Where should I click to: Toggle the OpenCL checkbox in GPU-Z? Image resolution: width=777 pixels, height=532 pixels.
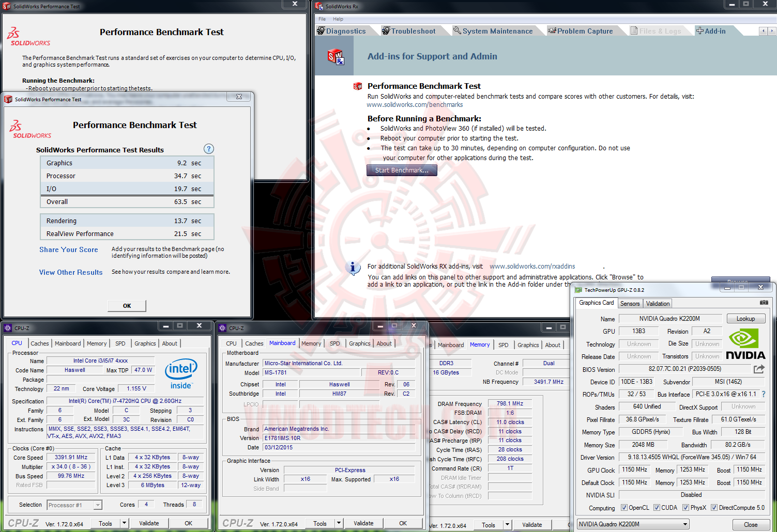[624, 508]
